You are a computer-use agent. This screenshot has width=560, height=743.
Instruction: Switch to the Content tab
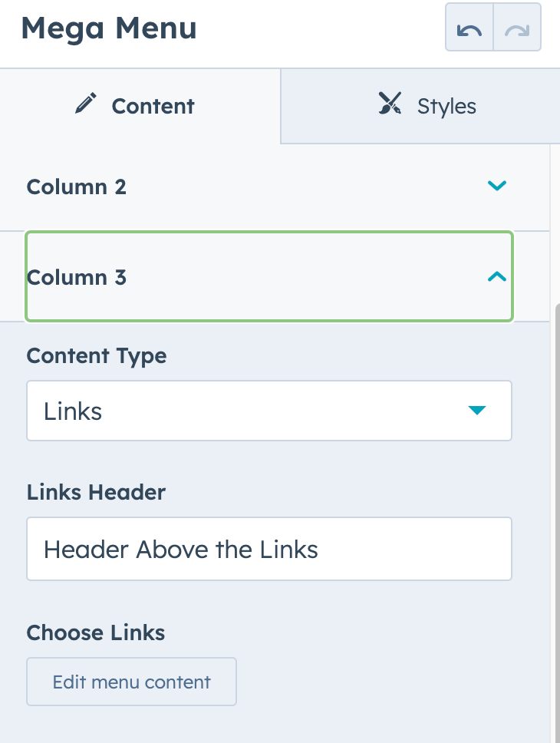tap(153, 106)
